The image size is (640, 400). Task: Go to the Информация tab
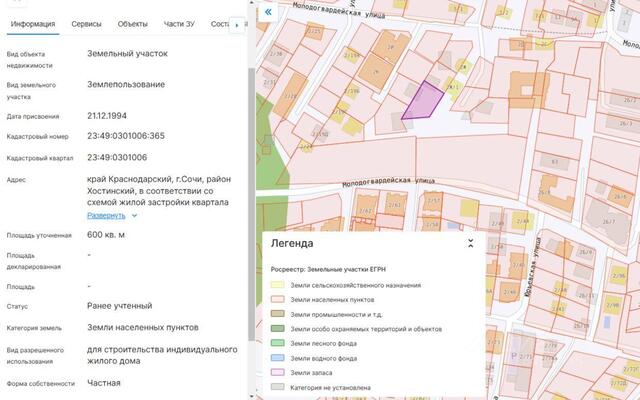pyautogui.click(x=34, y=23)
